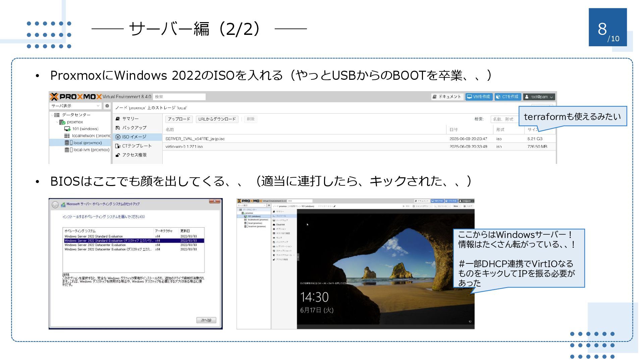This screenshot has height=362, width=644.
Task: Open the CTテンプレート section
Action: tap(137, 146)
